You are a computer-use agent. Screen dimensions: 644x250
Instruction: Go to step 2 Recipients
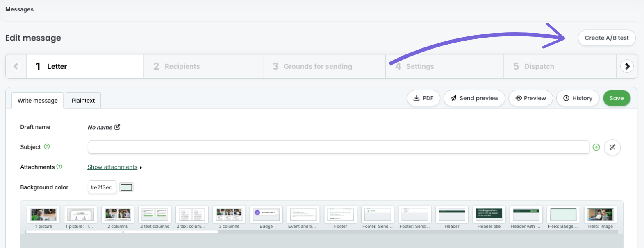click(x=203, y=66)
